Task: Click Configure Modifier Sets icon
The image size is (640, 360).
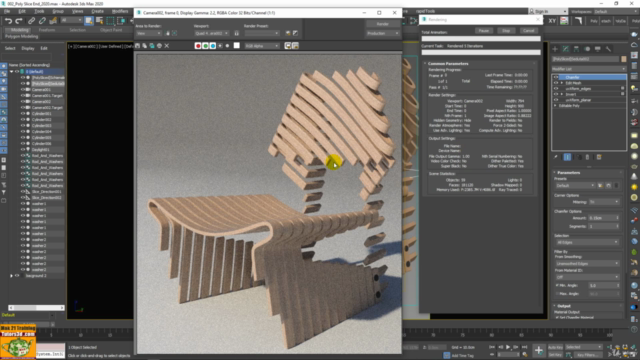Action: click(599, 157)
